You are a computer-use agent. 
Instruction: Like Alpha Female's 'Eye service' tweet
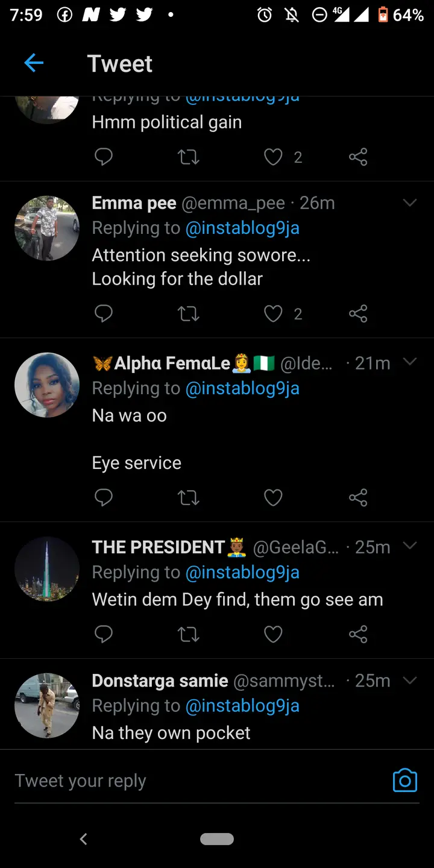(274, 498)
